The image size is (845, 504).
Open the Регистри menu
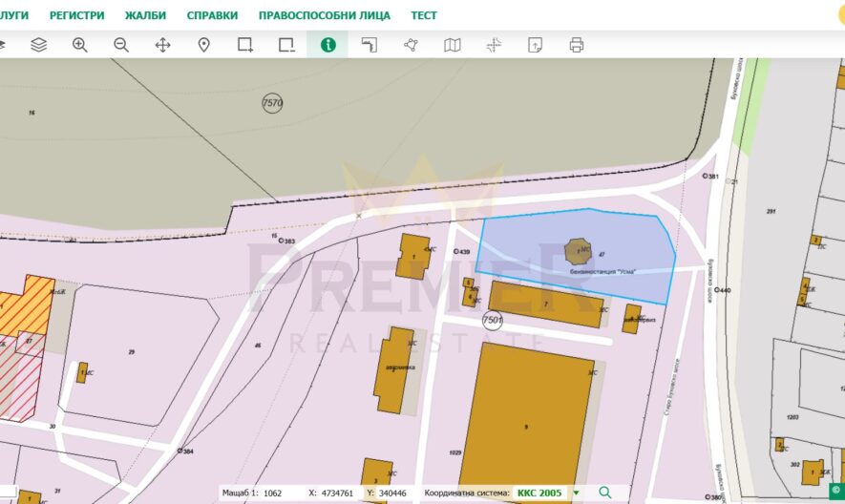pyautogui.click(x=76, y=15)
